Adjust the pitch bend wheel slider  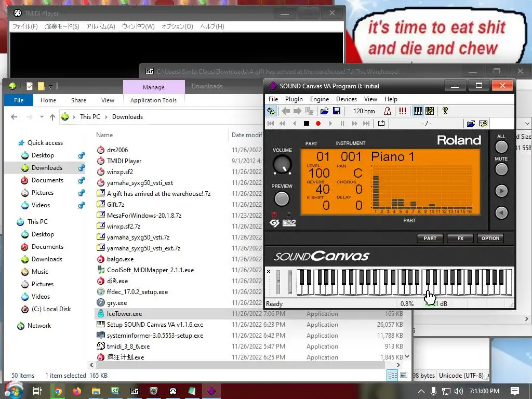[278, 282]
